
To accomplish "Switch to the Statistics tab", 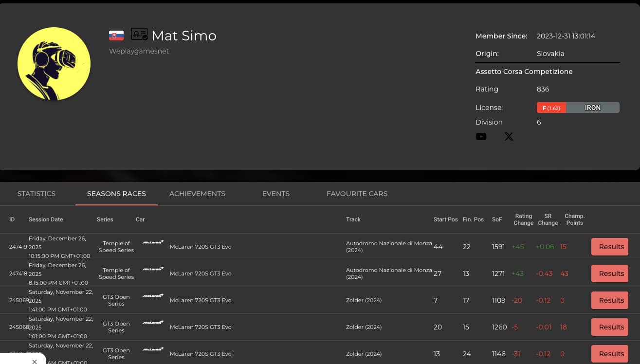I will coord(37,194).
